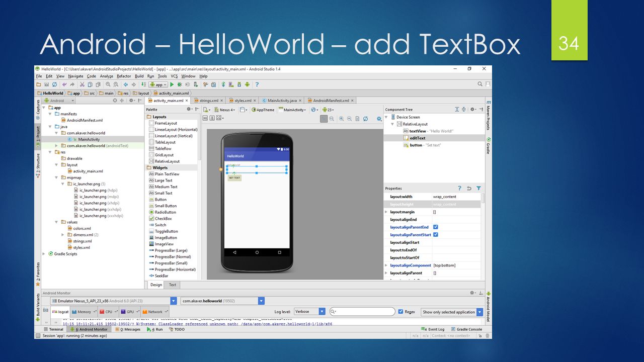Open the 4: Run tool window button
This screenshot has height=362, width=644.
click(155, 329)
